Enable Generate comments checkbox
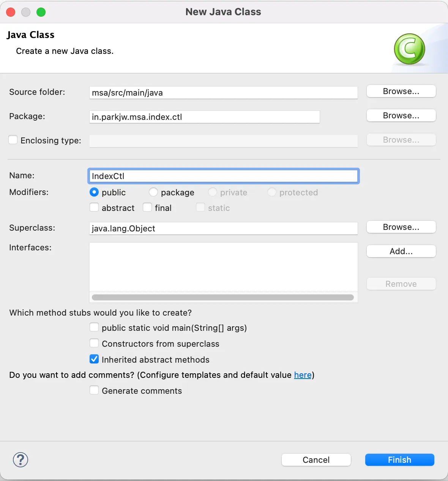 click(x=94, y=390)
